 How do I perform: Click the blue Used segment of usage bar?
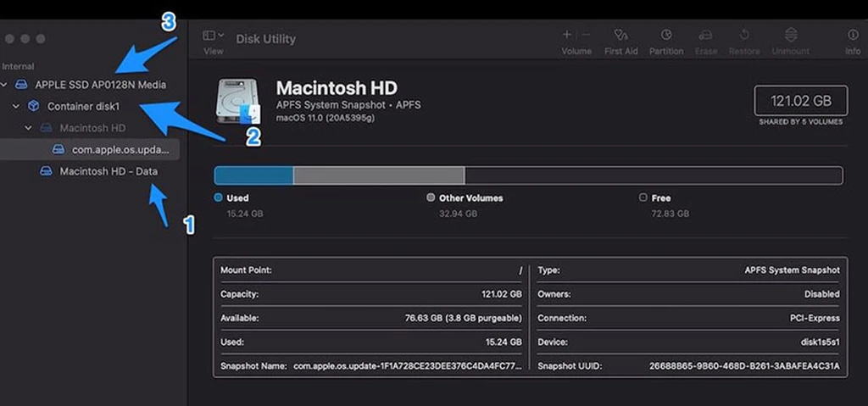point(253,175)
